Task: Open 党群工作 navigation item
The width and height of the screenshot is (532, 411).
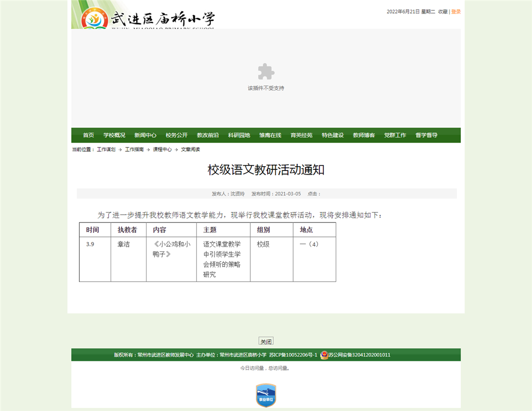Action: click(395, 135)
